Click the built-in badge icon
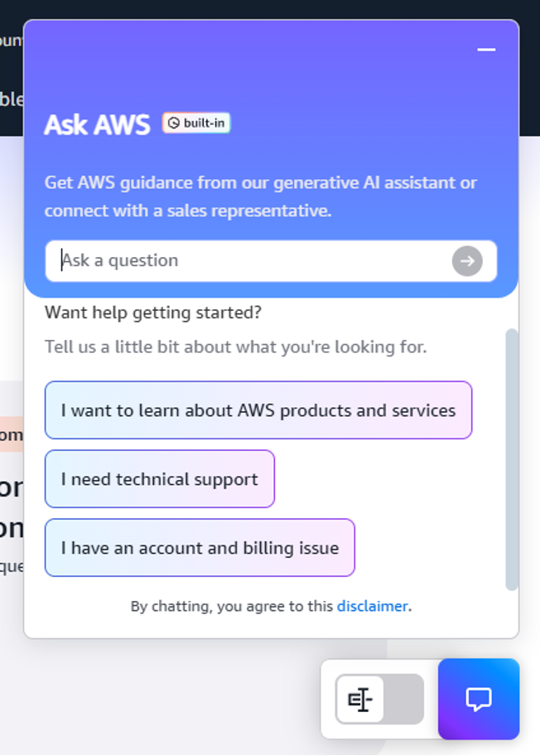Viewport: 540px width, 756px height. point(173,124)
